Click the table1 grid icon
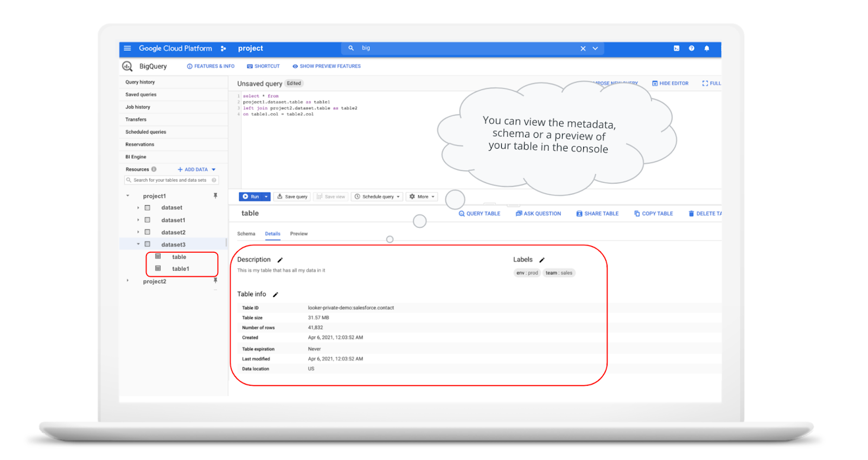 coord(158,269)
